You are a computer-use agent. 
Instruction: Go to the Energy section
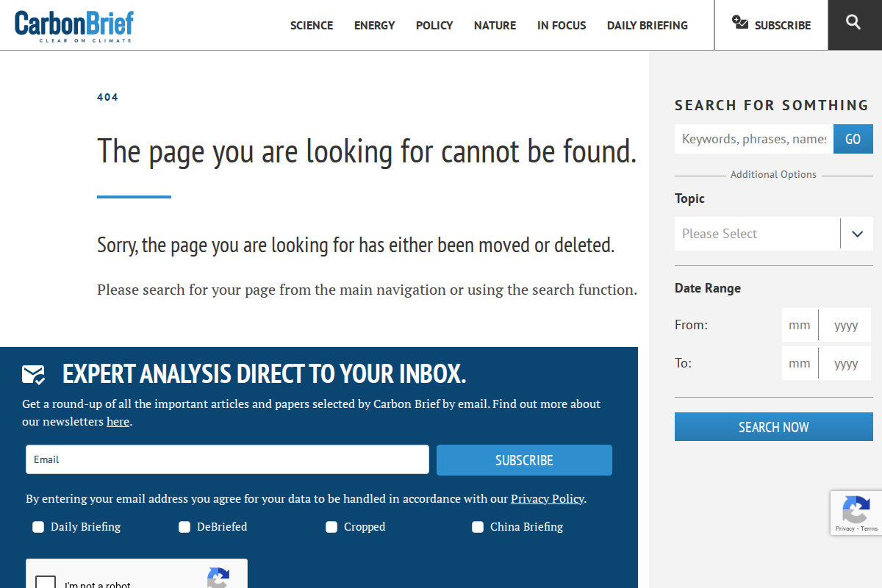(x=374, y=26)
